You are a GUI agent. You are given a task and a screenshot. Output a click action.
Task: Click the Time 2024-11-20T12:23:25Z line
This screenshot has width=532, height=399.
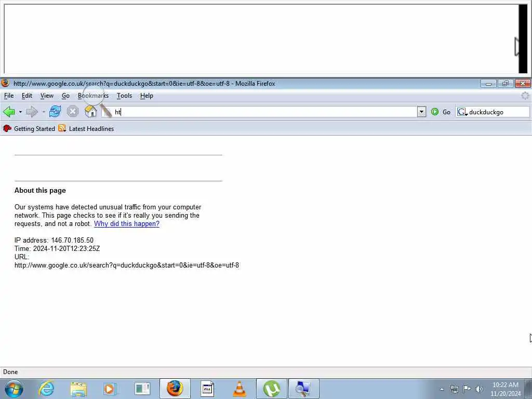coord(57,249)
